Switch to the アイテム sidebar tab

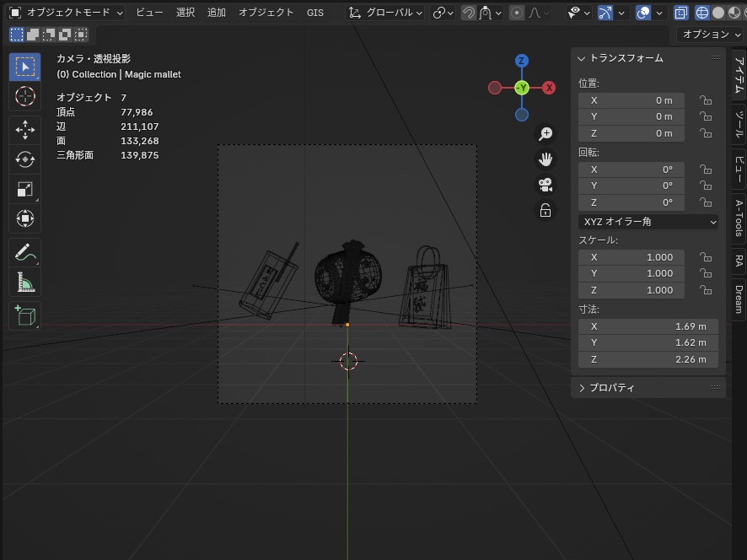pyautogui.click(x=739, y=75)
